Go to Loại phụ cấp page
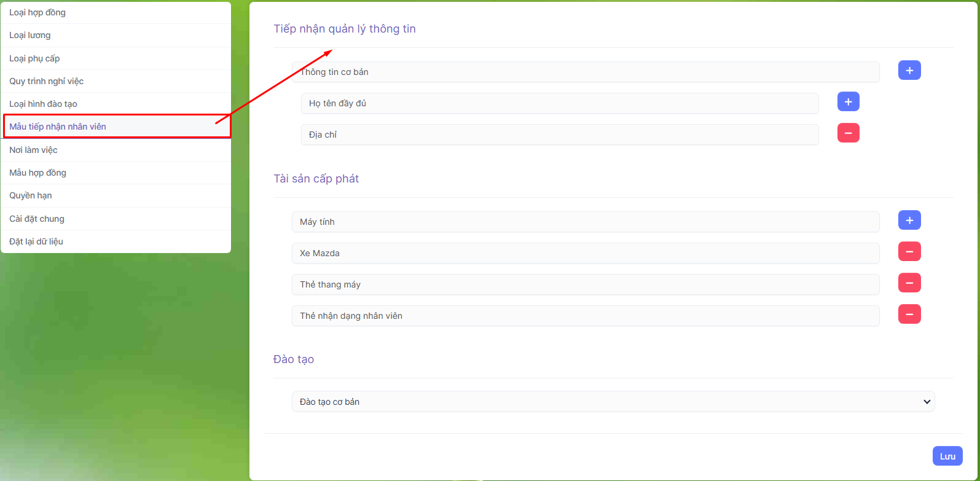Viewport: 980px width, 481px height. click(34, 58)
